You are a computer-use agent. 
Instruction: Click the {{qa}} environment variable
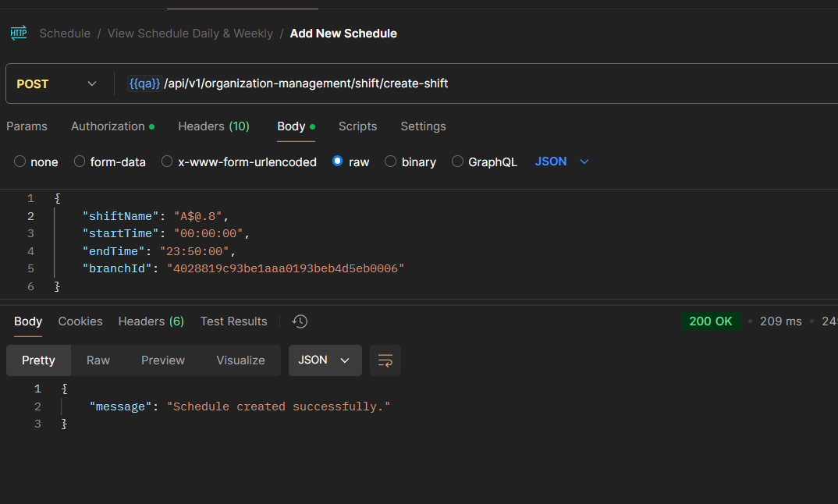click(144, 84)
